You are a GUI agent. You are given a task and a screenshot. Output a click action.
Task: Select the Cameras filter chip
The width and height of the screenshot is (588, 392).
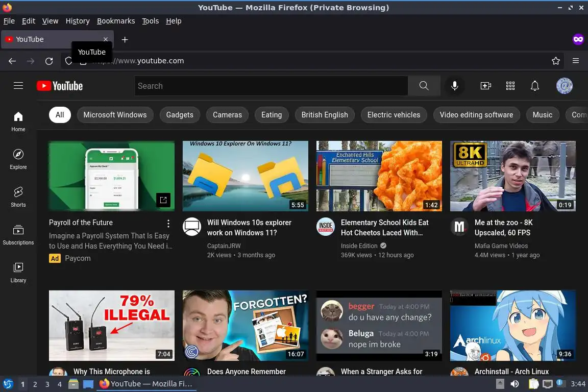tap(227, 115)
